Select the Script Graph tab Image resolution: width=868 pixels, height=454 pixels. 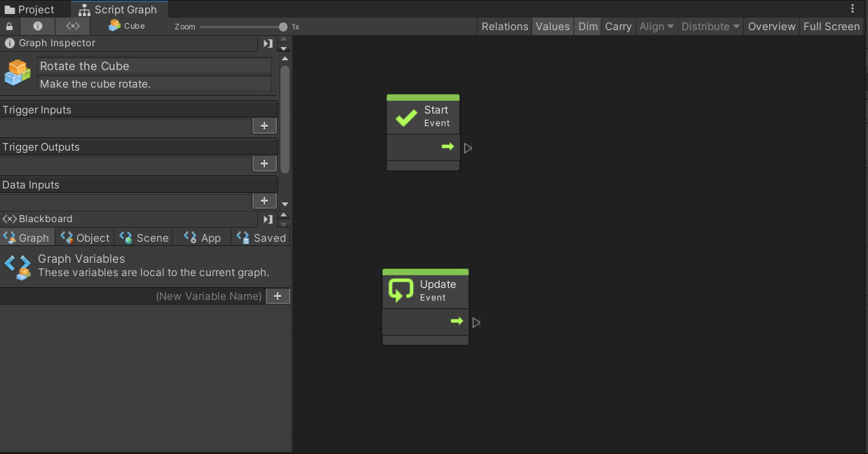119,10
